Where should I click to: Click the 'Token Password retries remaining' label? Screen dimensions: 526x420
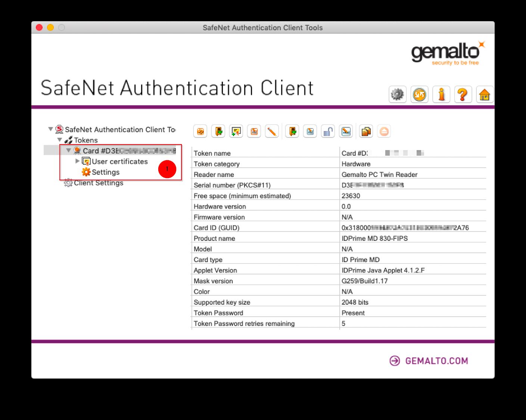tap(244, 323)
